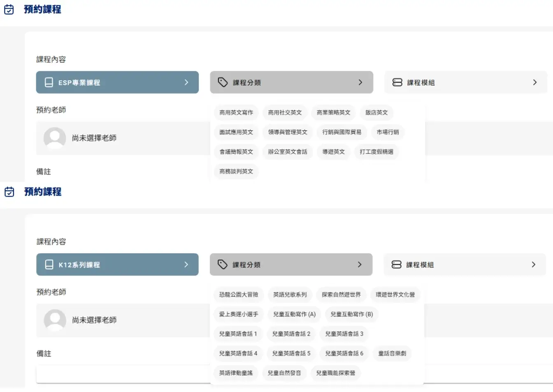The height and width of the screenshot is (392, 553).
Task: Expand the ESP專業課程 chevron arrow
Action: [186, 82]
